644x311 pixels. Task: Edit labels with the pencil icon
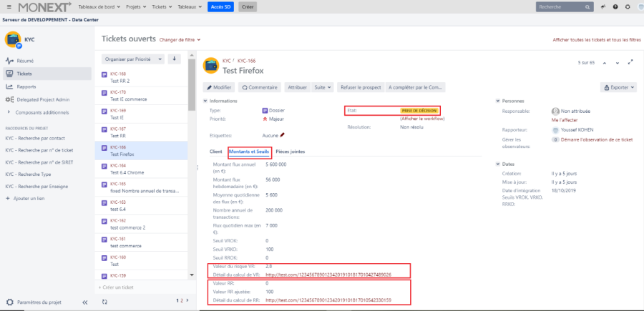tap(282, 134)
